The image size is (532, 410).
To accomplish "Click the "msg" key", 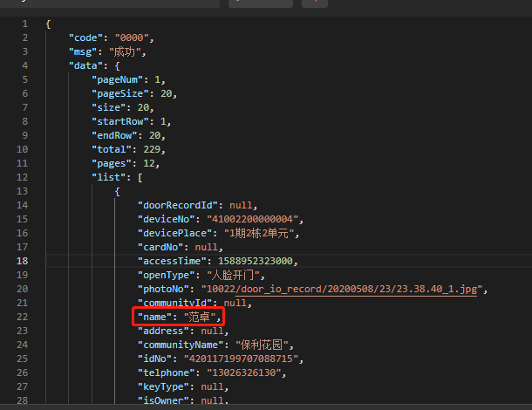I will click(x=83, y=52).
